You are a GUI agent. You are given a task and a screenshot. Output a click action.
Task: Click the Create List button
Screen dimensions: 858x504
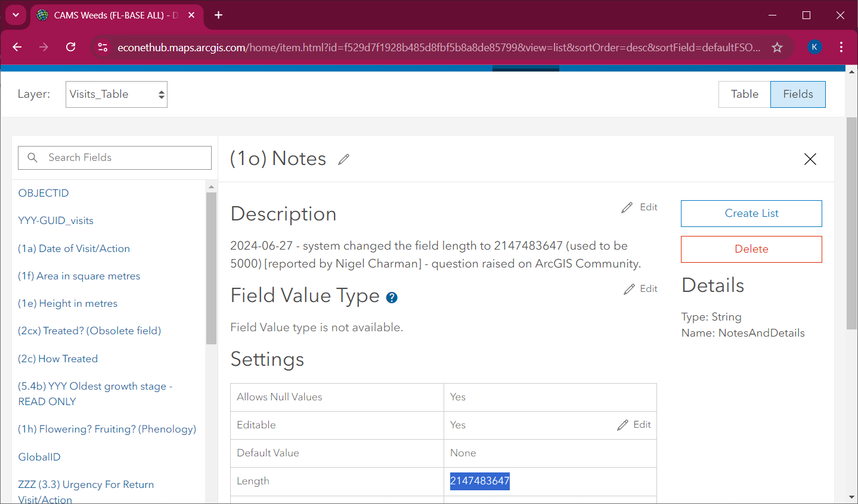(x=751, y=213)
